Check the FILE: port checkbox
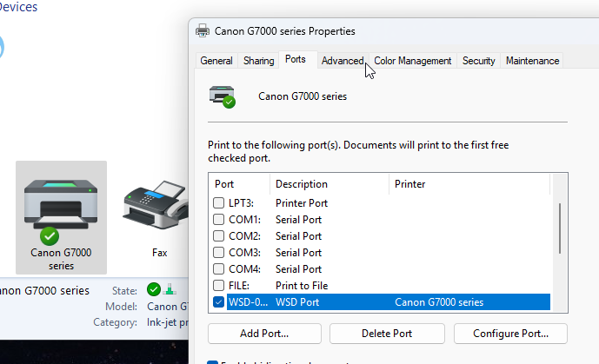The width and height of the screenshot is (599, 364). coord(218,286)
